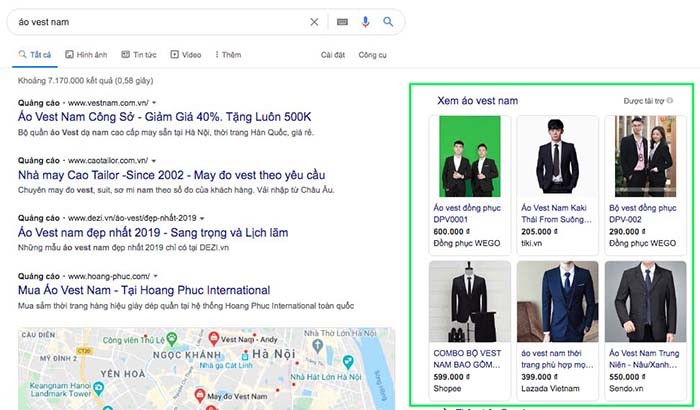
Task: Click the Bộ vest đồng phục DPV-002 title
Action: [642, 213]
